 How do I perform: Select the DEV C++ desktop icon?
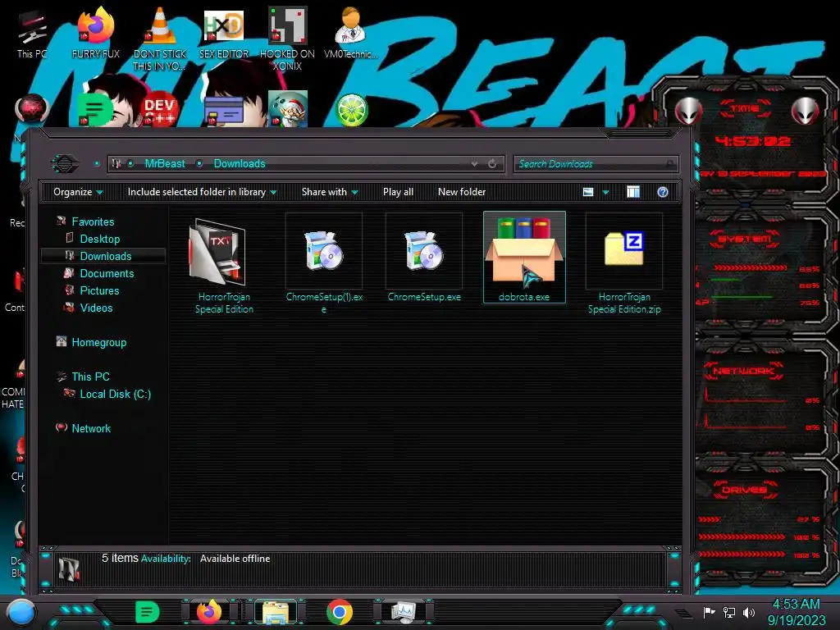(x=159, y=110)
